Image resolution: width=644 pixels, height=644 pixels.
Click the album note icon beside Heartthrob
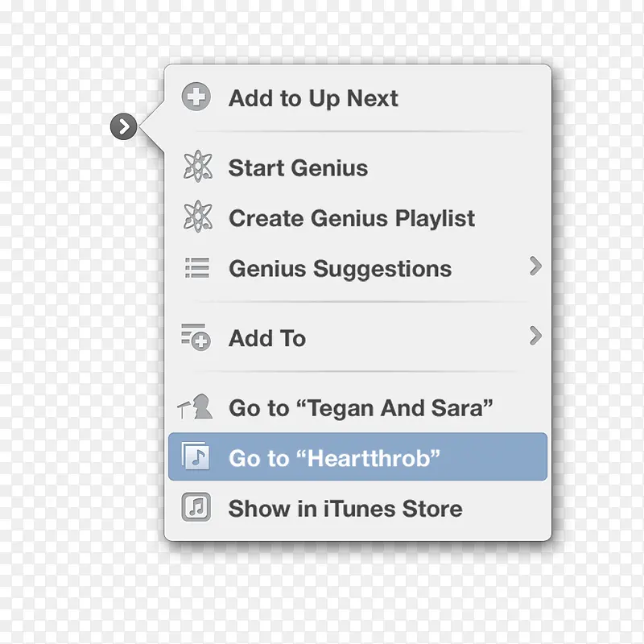196,457
